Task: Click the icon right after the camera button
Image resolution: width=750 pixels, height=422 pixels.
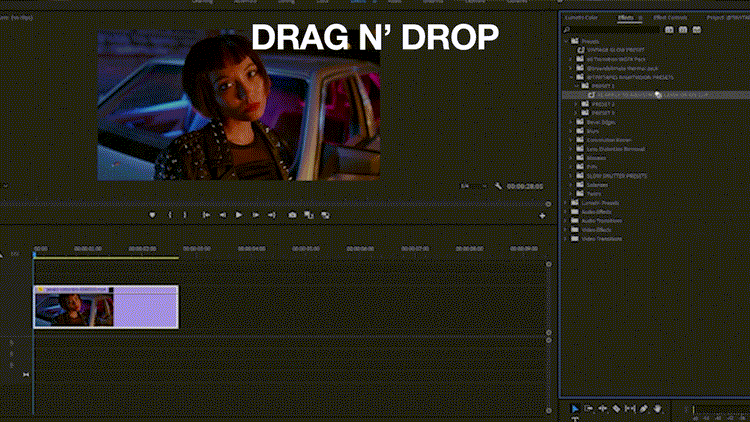Action: point(309,215)
